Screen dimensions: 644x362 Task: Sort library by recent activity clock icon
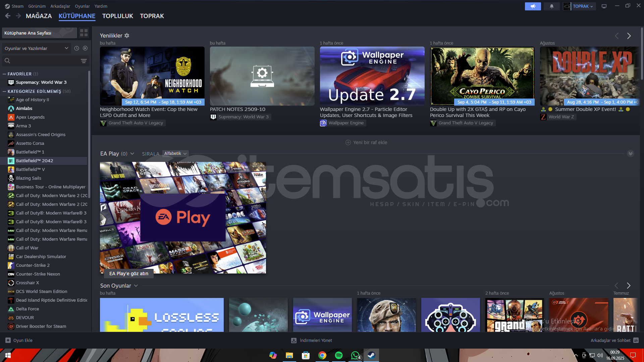[76, 48]
